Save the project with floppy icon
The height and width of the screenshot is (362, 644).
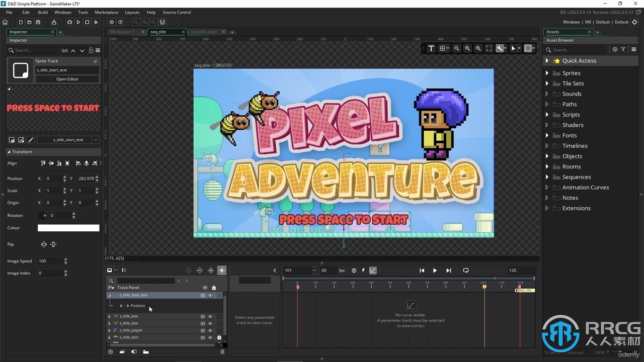(38, 22)
